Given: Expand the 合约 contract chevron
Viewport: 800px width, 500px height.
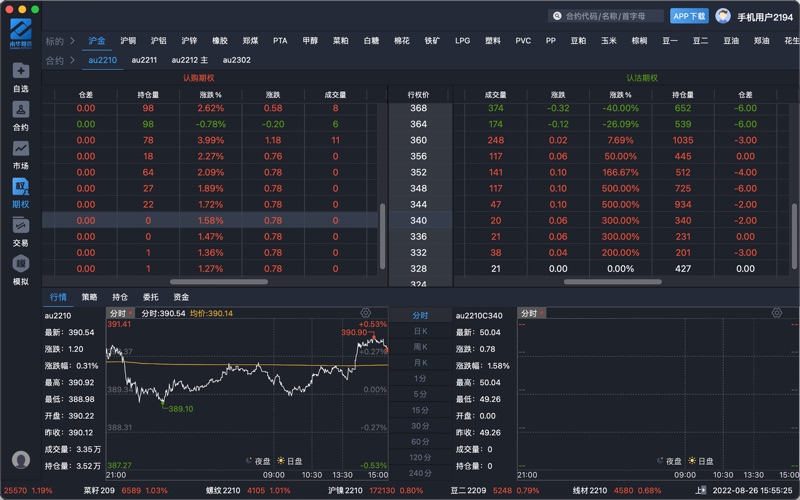Looking at the screenshot, I should (x=72, y=60).
